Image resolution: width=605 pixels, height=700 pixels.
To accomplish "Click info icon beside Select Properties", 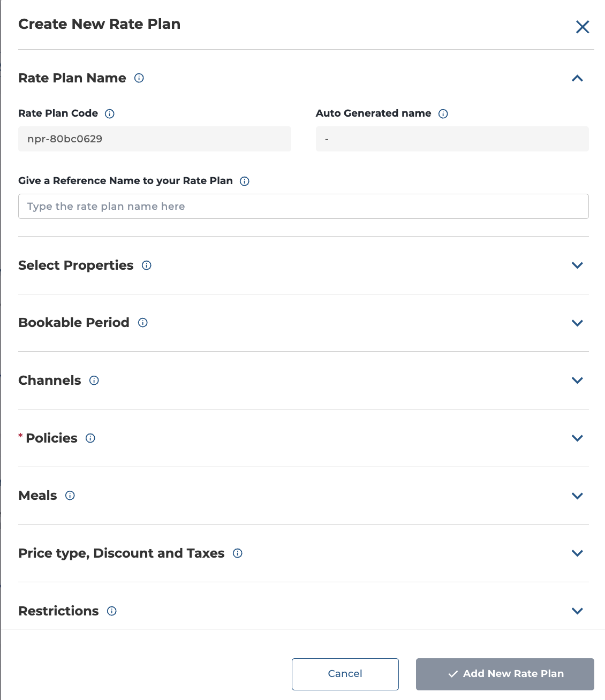I will point(147,265).
